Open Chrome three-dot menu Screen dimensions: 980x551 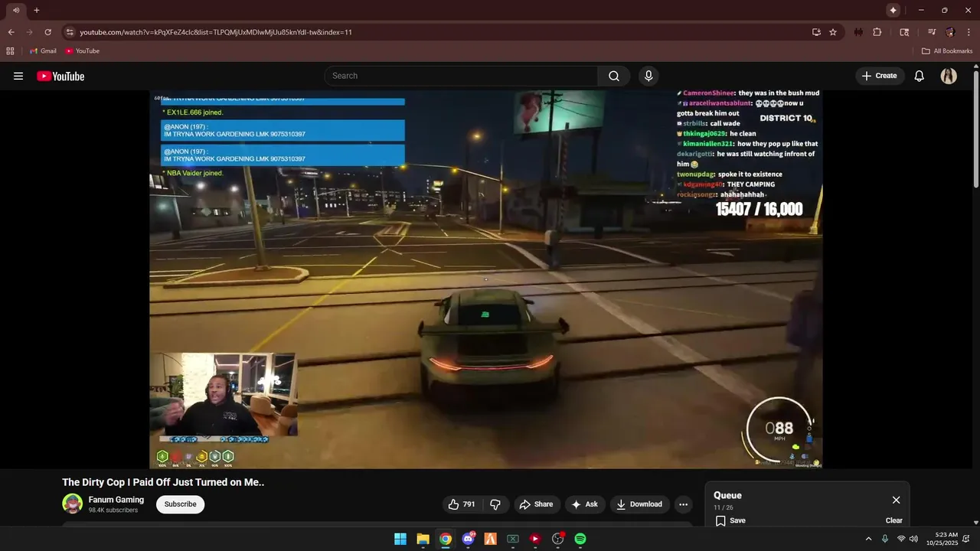[x=969, y=32]
